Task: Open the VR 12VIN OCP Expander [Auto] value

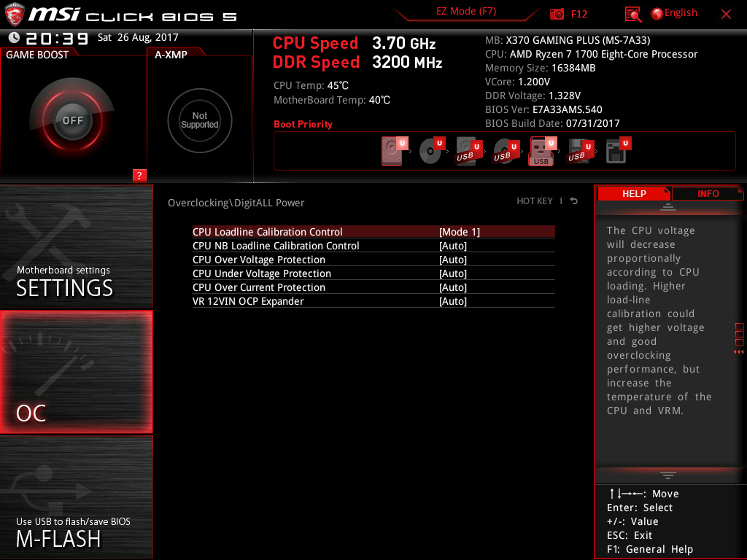Action: [x=452, y=301]
